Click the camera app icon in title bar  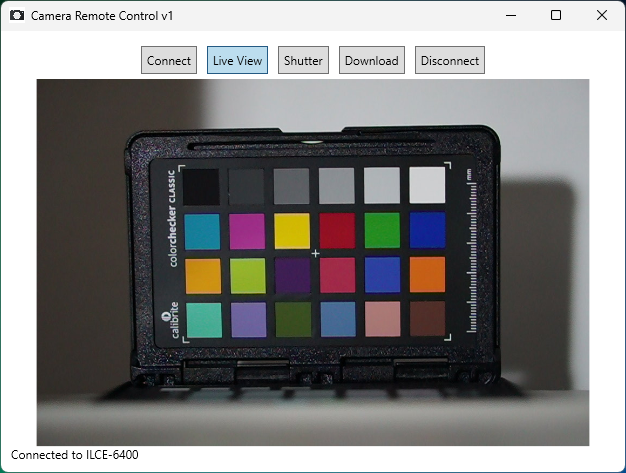17,16
